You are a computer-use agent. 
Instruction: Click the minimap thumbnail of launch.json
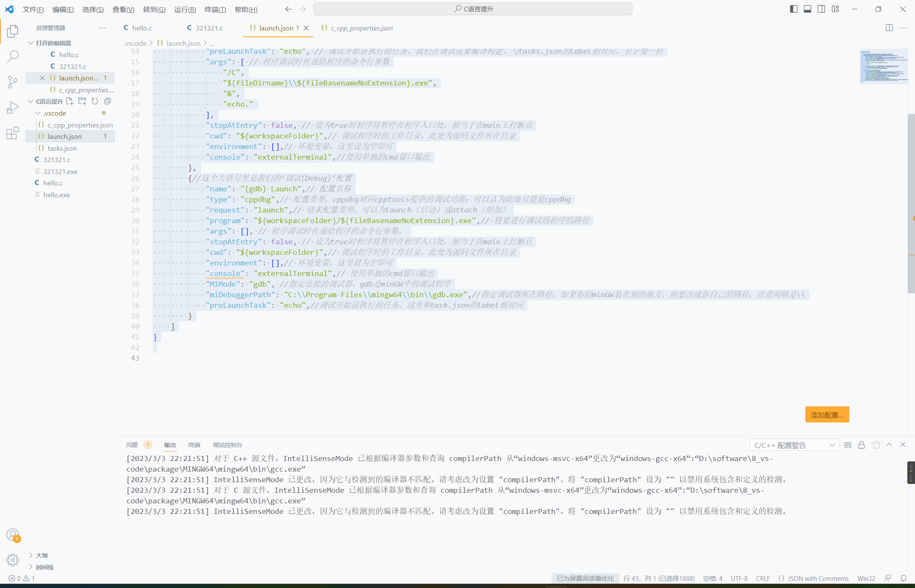tap(884, 66)
